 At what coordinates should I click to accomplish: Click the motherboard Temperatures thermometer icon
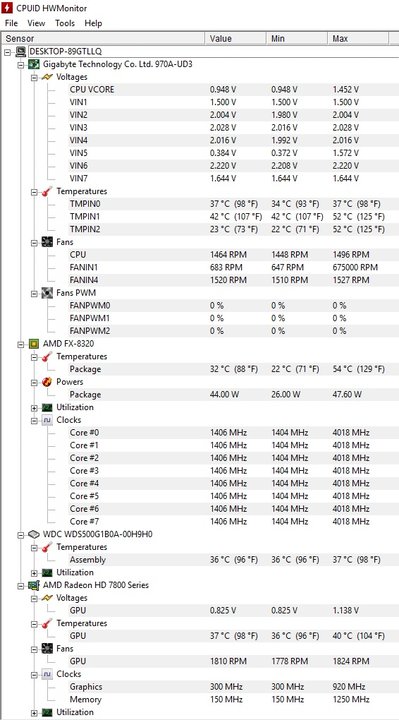pyautogui.click(x=47, y=191)
